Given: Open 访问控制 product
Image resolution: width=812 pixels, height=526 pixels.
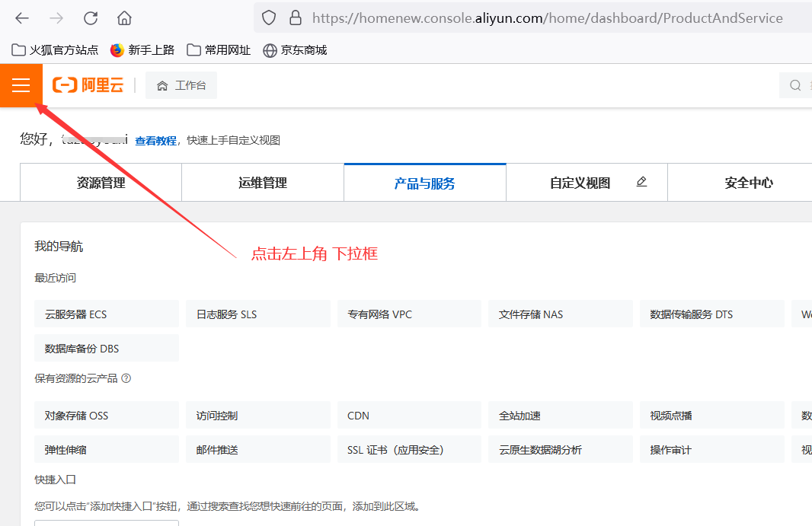Looking at the screenshot, I should pyautogui.click(x=258, y=415).
